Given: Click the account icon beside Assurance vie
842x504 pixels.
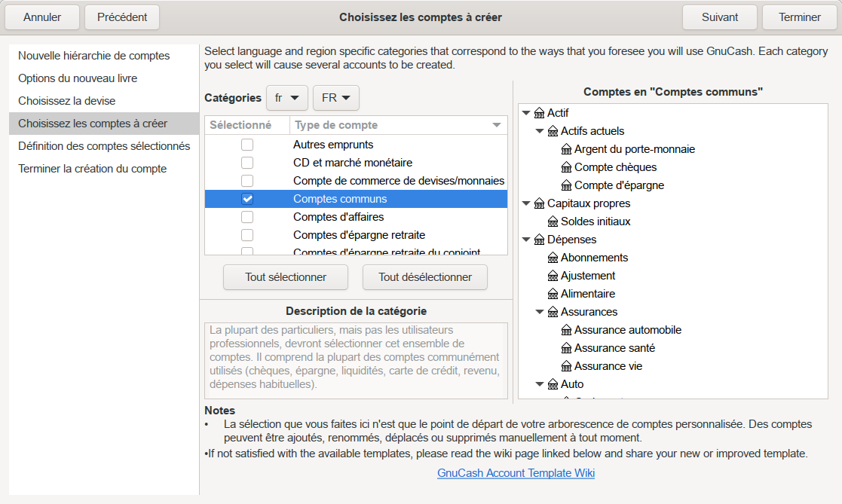Looking at the screenshot, I should tap(566, 366).
